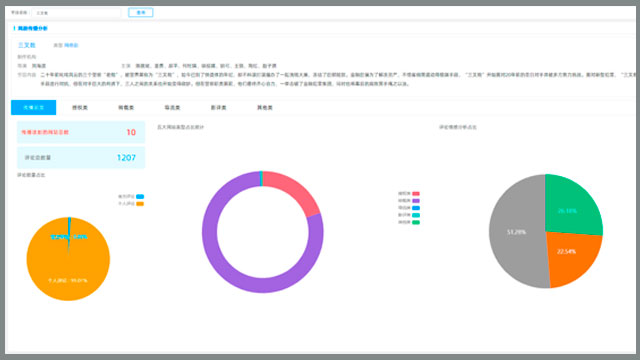The image size is (640, 360).
Task: Select the highlighted blue overview tab
Action: pyautogui.click(x=33, y=107)
